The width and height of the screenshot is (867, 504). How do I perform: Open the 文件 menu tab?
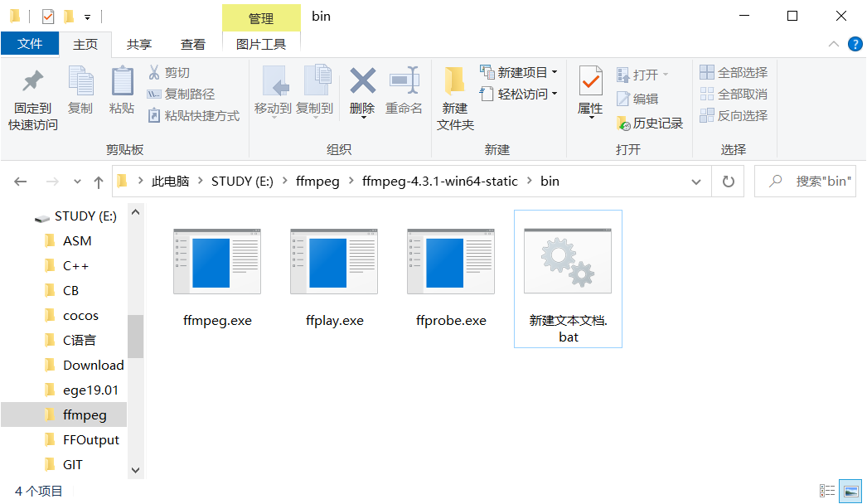[x=30, y=44]
